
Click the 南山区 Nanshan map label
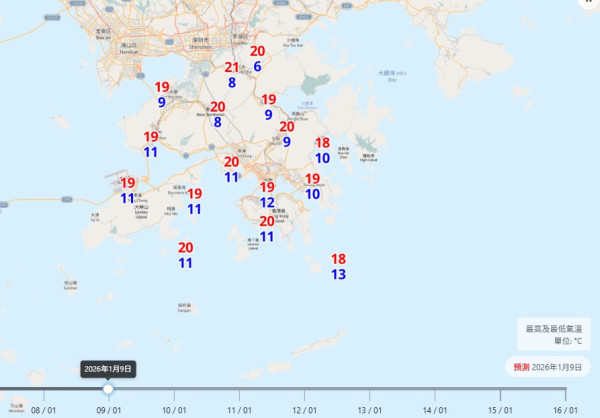pyautogui.click(x=129, y=48)
